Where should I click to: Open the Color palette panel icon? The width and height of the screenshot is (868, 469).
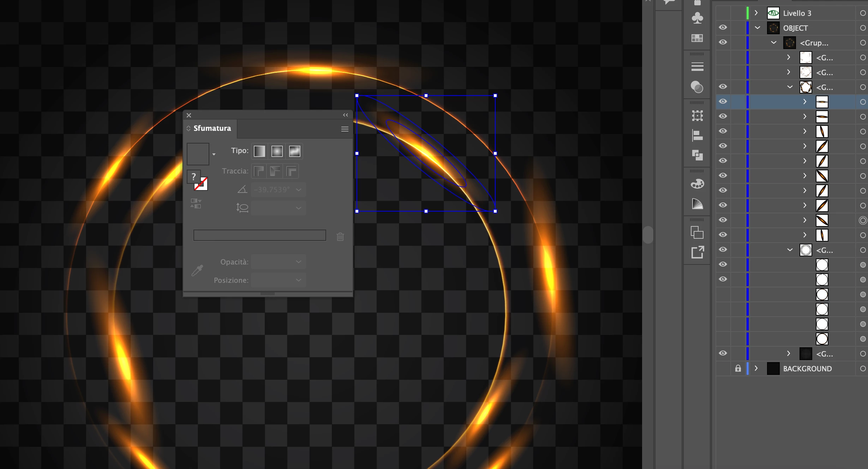(697, 184)
